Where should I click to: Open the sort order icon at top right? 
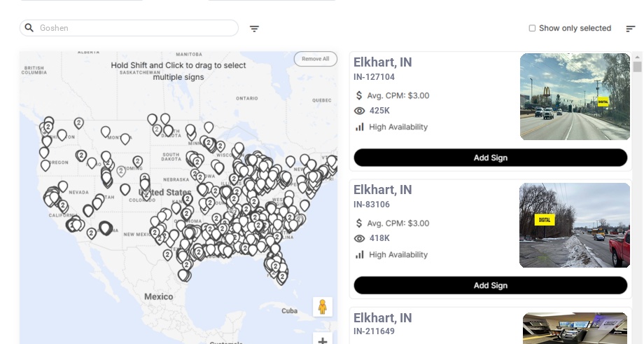pyautogui.click(x=631, y=29)
